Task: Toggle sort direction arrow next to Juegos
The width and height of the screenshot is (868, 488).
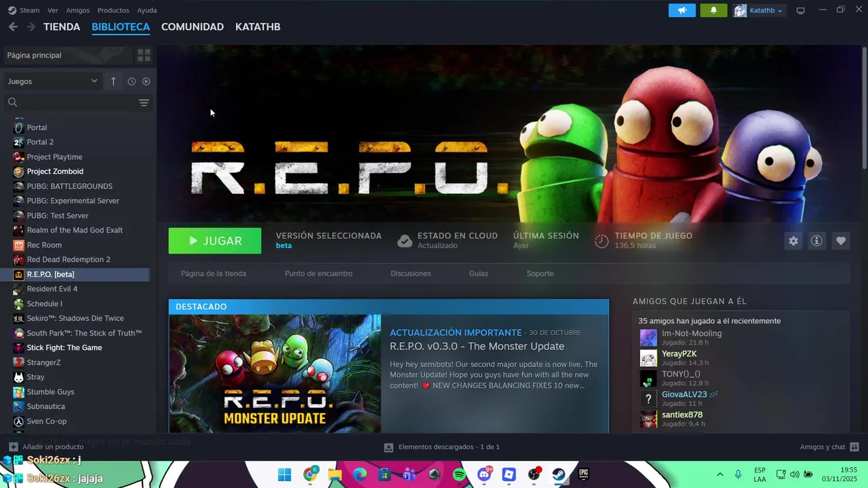Action: click(x=113, y=81)
